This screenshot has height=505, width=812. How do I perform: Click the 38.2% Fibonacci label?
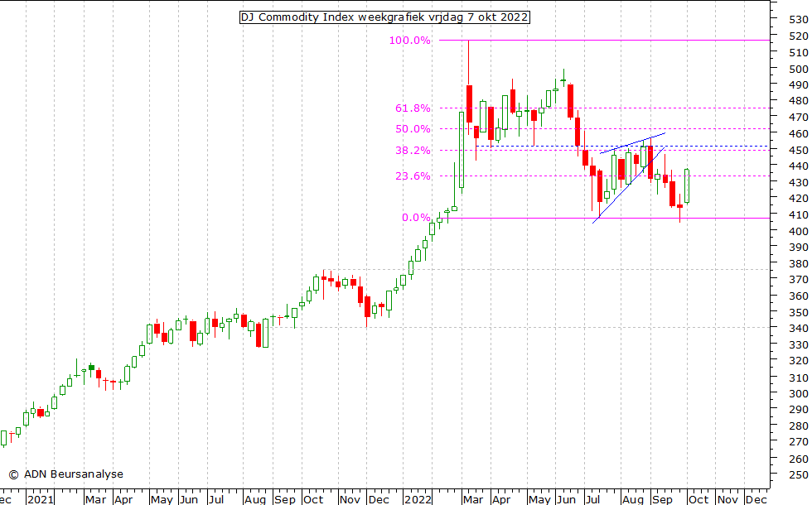click(x=413, y=151)
